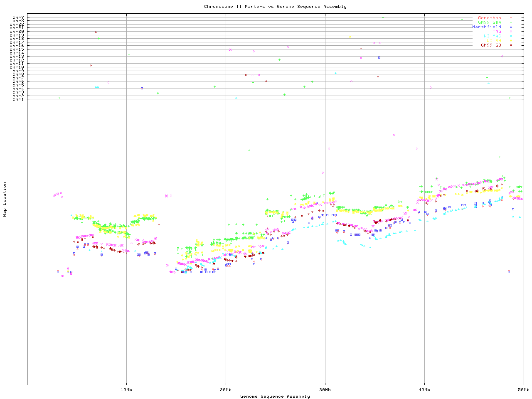Click the green plus GM99 GB4 legend marker
This screenshot has height=399, width=532.
511,22
